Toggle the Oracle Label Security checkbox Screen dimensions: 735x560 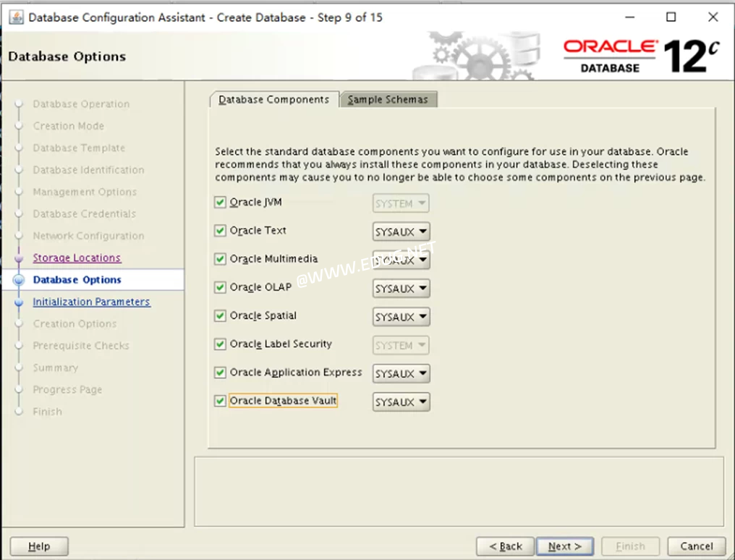pos(220,344)
